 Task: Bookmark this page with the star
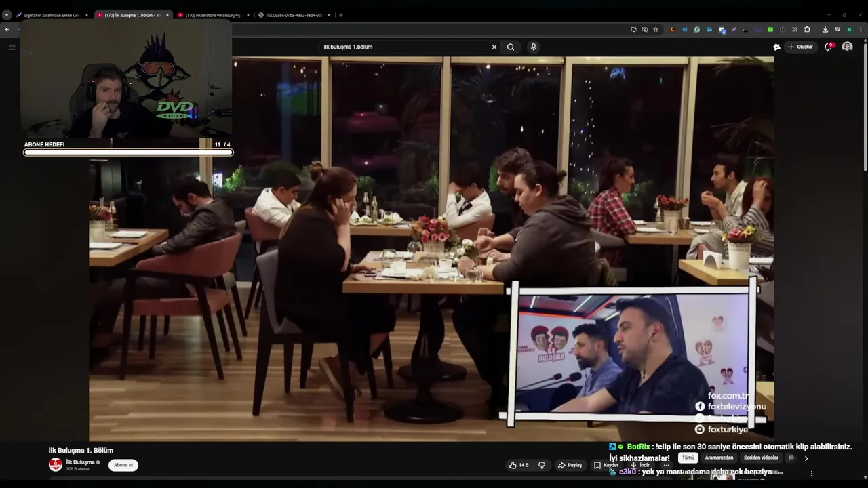pos(656,29)
